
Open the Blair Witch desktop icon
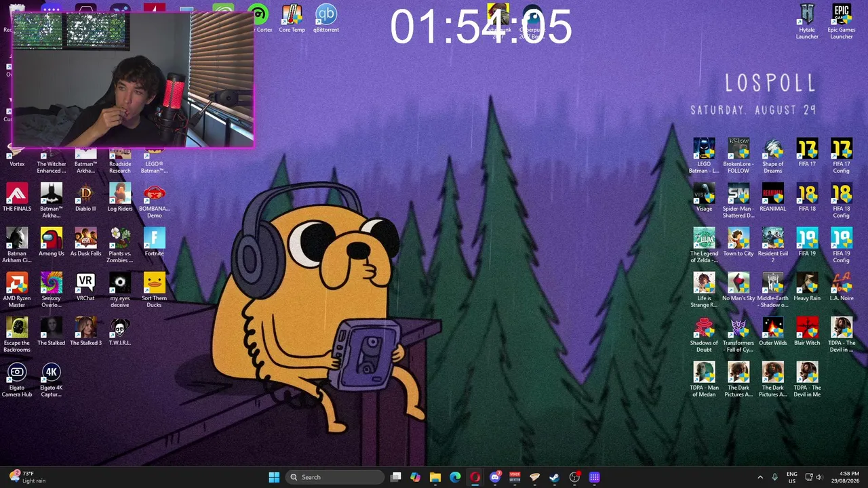807,332
